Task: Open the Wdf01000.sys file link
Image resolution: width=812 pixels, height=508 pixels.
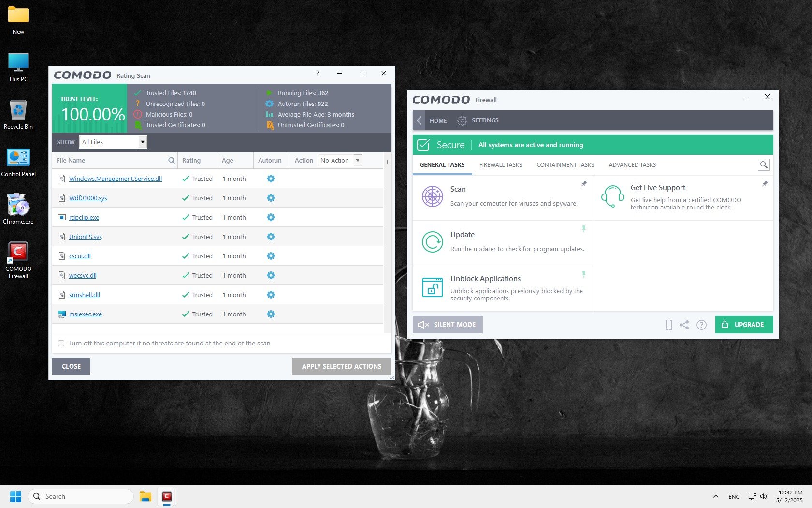Action: tap(88, 198)
